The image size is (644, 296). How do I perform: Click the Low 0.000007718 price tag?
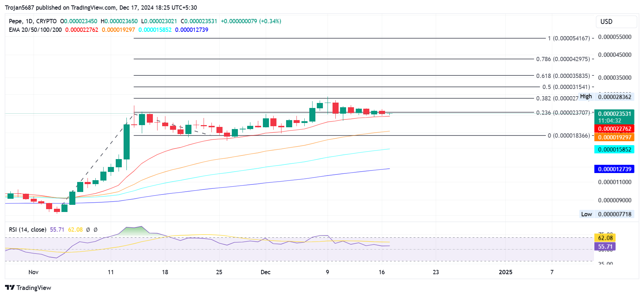pyautogui.click(x=606, y=214)
